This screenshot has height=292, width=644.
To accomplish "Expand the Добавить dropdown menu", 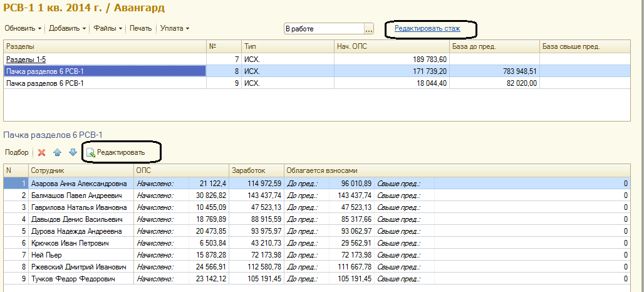I will pyautogui.click(x=68, y=28).
